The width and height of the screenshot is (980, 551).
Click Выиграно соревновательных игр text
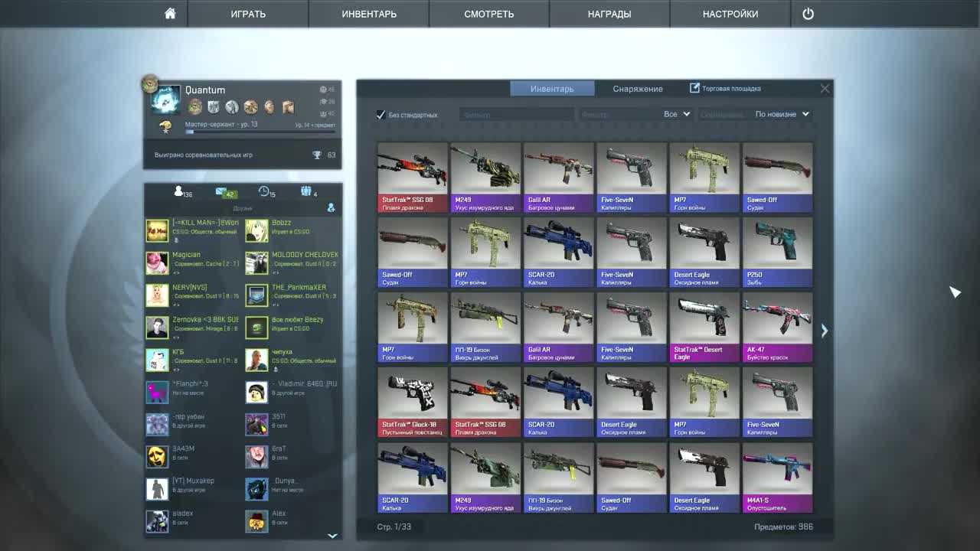point(204,155)
